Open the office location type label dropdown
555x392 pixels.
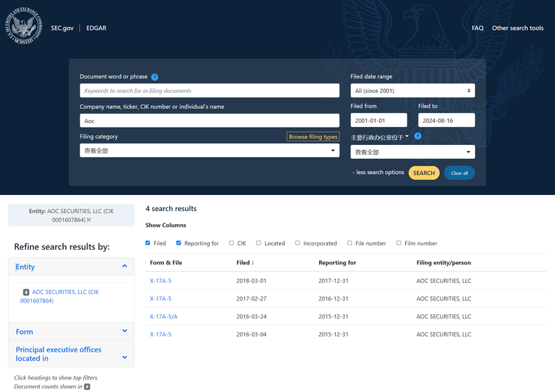(379, 137)
